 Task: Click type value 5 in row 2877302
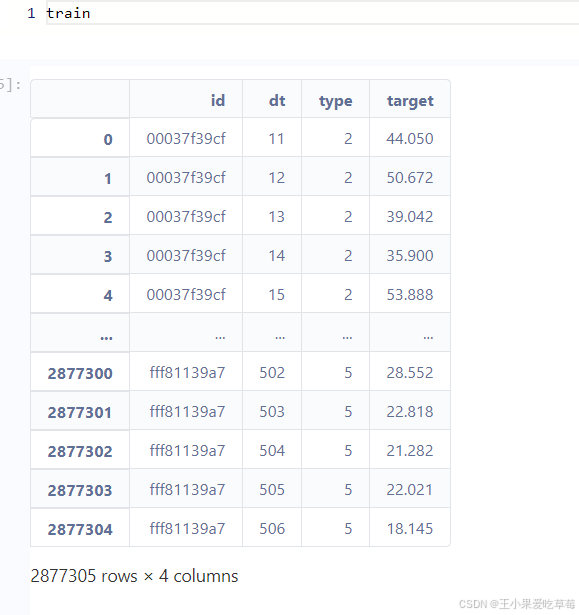point(348,451)
